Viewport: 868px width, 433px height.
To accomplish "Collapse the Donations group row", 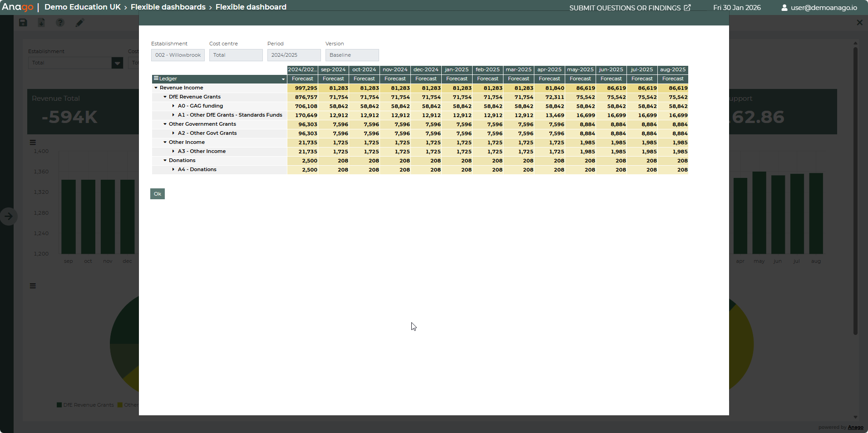I will click(x=165, y=161).
